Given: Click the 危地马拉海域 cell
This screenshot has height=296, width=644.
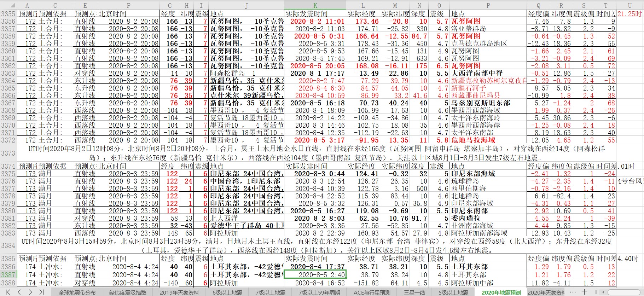Looking at the screenshot, I should point(488,140).
